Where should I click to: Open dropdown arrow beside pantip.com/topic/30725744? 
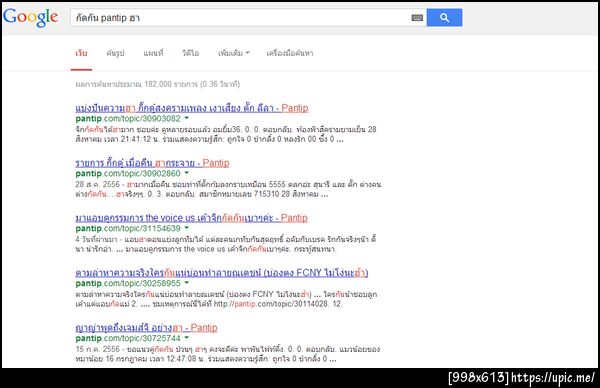point(187,338)
